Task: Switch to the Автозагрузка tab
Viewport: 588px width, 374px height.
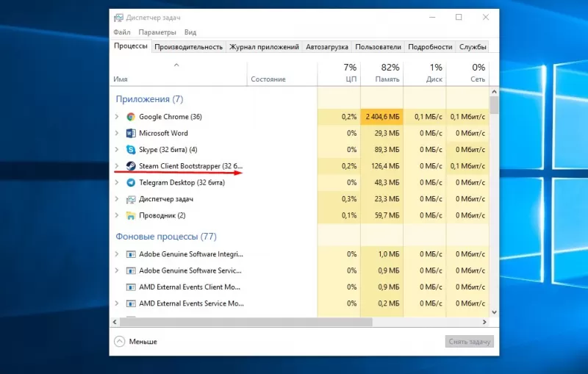Action: pyautogui.click(x=327, y=47)
